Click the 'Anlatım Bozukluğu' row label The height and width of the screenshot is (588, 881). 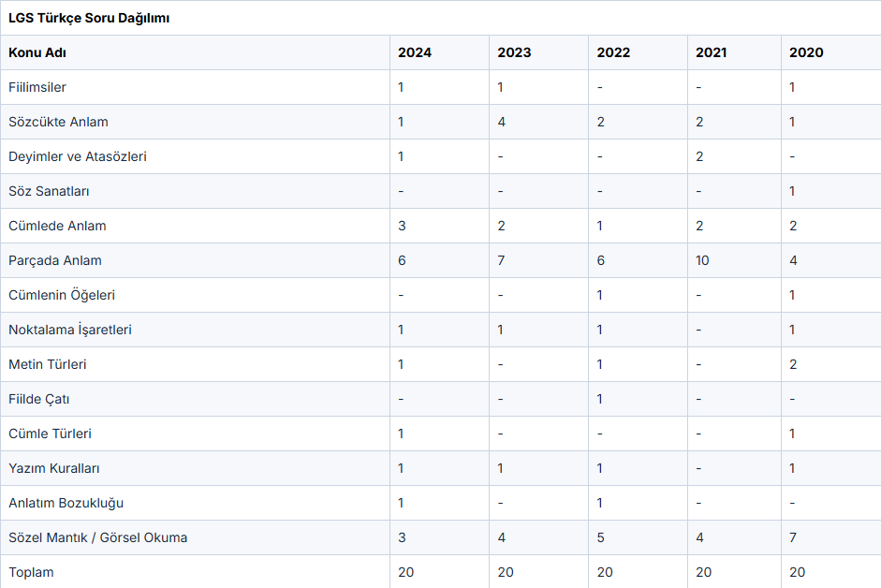pos(66,503)
